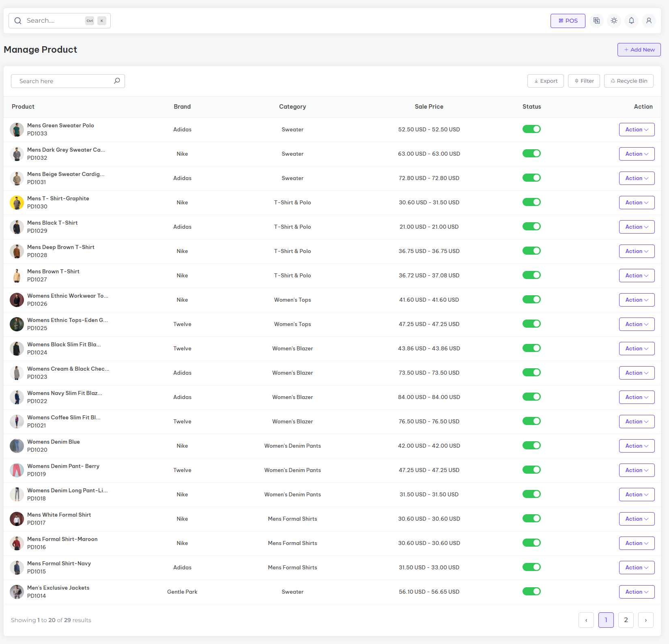Click next page arrow in pagination
Image resolution: width=669 pixels, height=644 pixels.
(645, 620)
